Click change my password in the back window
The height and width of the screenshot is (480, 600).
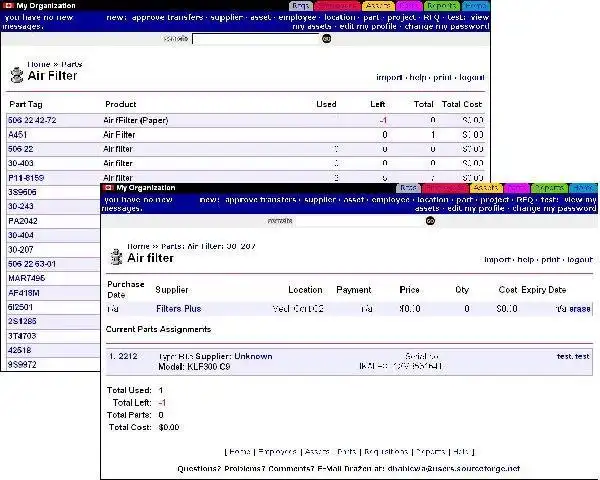pyautogui.click(x=447, y=26)
